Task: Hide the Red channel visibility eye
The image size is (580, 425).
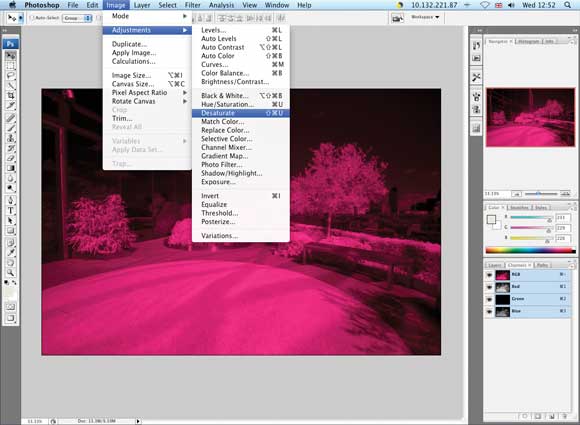Action: point(490,287)
